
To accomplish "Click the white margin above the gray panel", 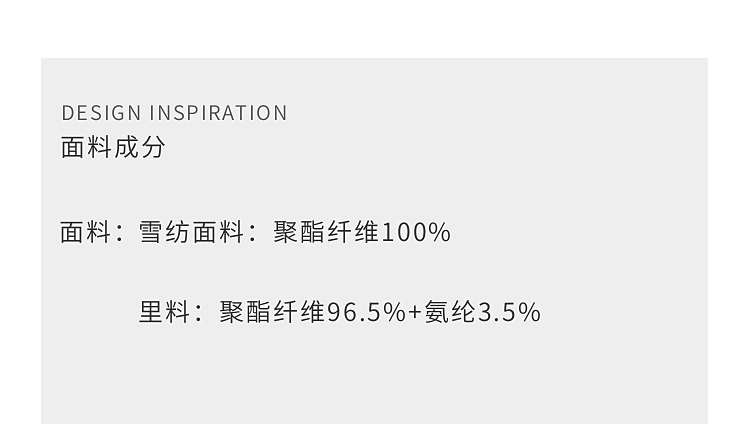I will click(375, 28).
